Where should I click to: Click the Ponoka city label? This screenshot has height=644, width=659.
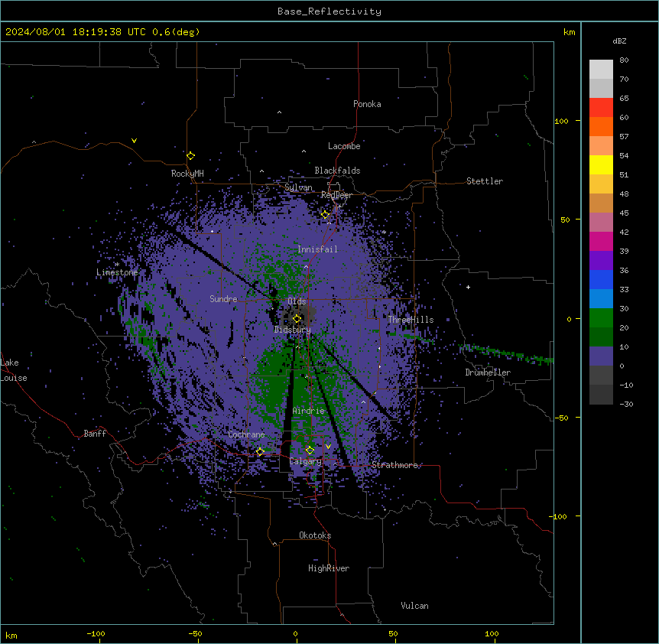367,104
